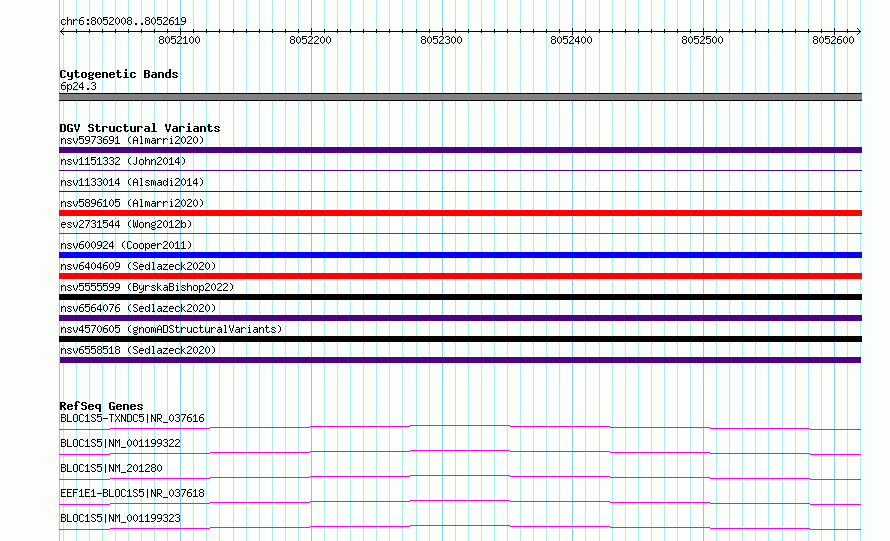Open variant nsv1151332 (John2014) label
The width and height of the screenshot is (890, 541).
(x=123, y=161)
